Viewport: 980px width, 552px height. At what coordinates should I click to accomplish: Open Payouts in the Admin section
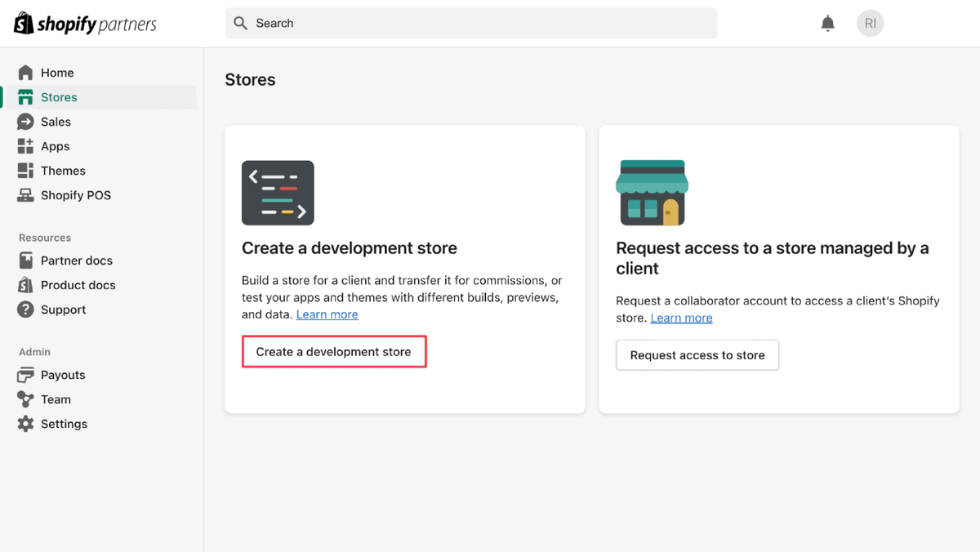[x=27, y=374]
